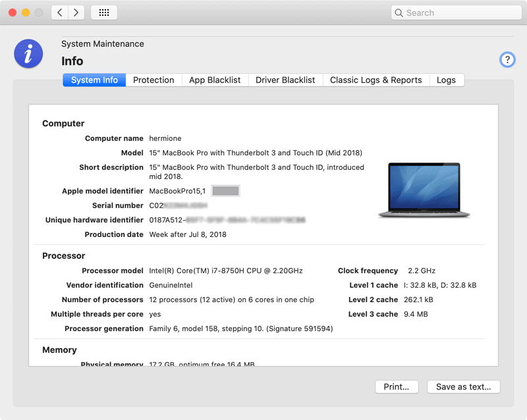Click the Model value mentioning (Mid 2018)
The image size is (527, 420).
[256, 153]
